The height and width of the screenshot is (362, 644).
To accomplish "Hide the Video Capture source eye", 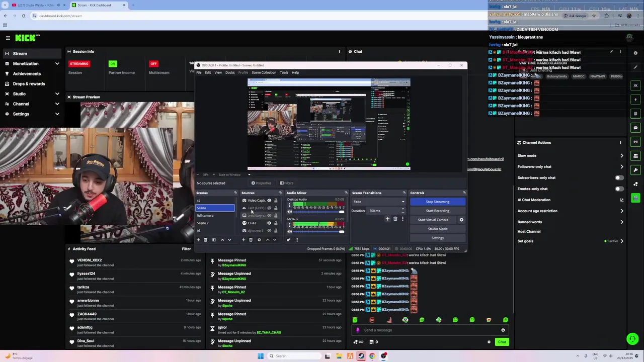I will tap(269, 200).
